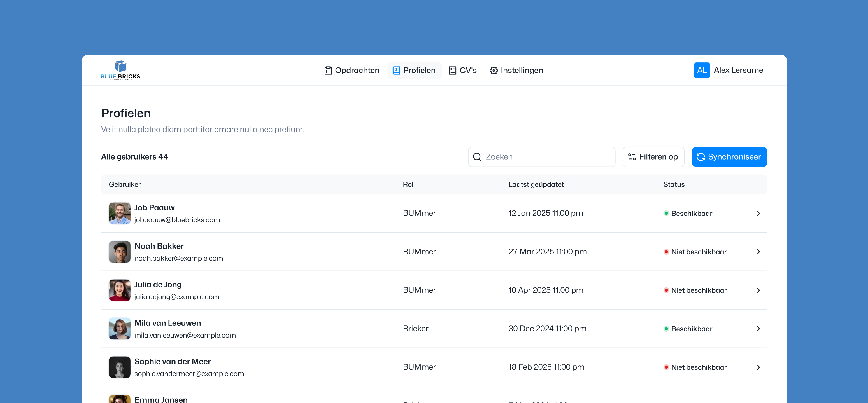Click the AL user avatar badge

[x=702, y=70]
